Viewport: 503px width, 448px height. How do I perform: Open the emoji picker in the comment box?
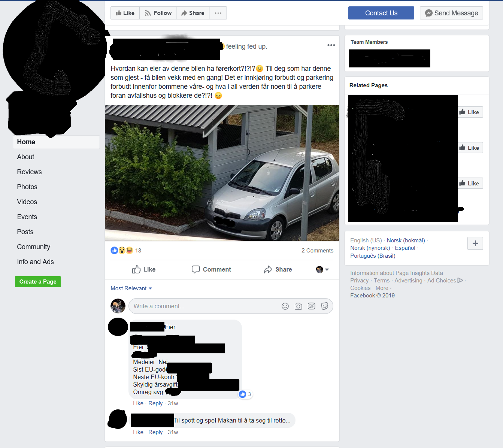pos(285,306)
